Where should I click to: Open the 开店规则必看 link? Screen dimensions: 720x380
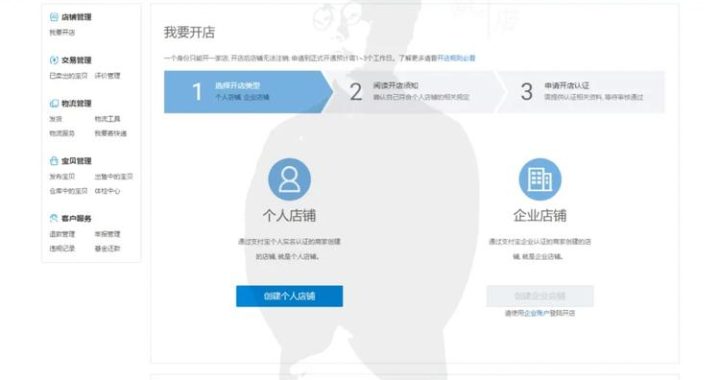point(456,58)
